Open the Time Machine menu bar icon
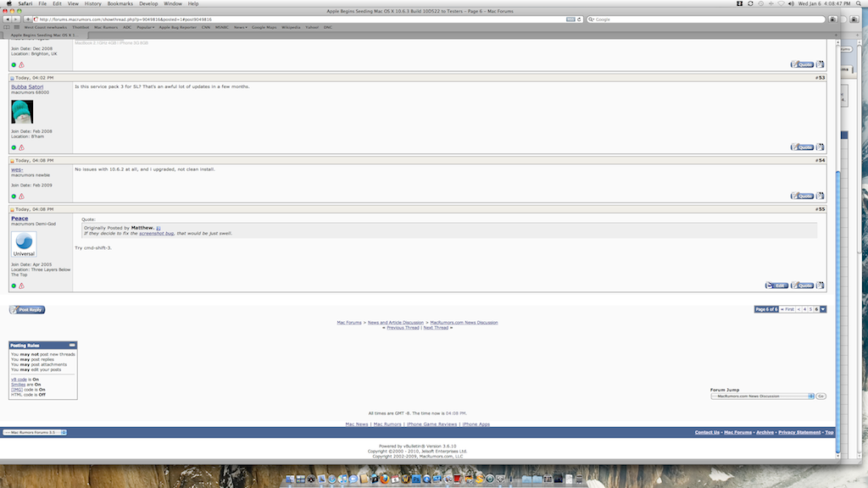The image size is (868, 488). pyautogui.click(x=760, y=3)
